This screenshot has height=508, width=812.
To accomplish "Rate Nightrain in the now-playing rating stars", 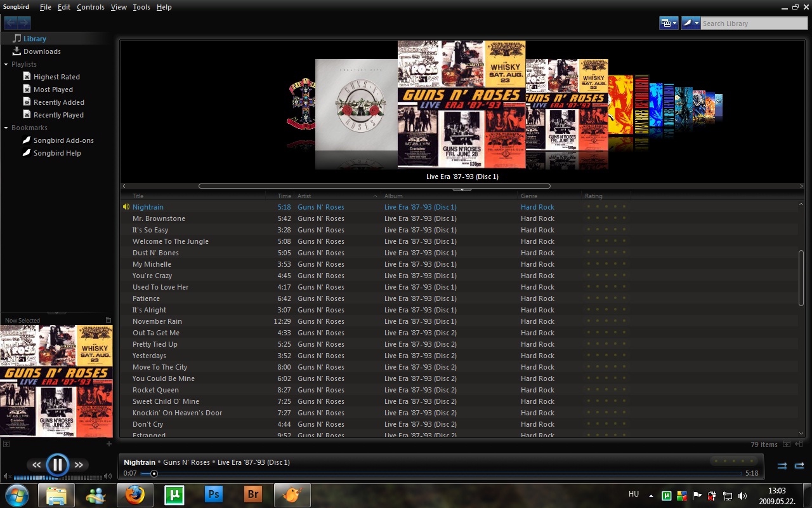I will click(733, 461).
